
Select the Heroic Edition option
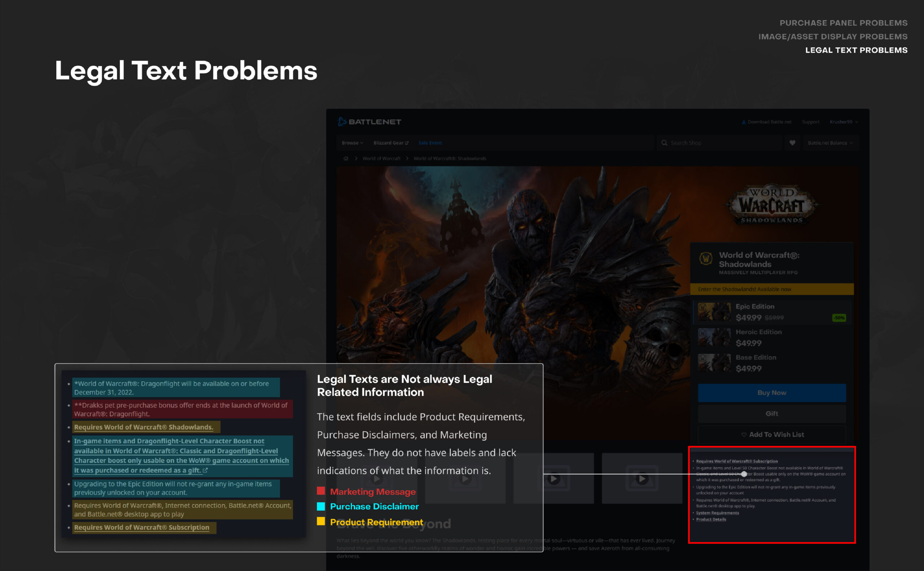(772, 337)
